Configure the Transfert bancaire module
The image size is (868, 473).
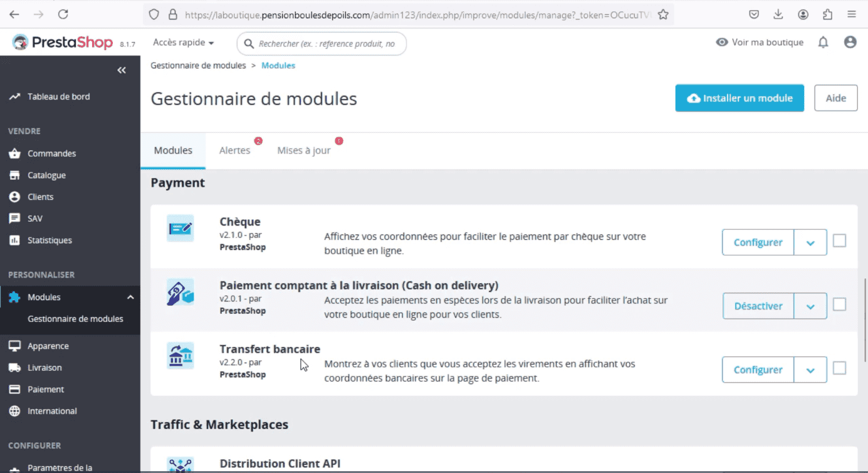[758, 370]
